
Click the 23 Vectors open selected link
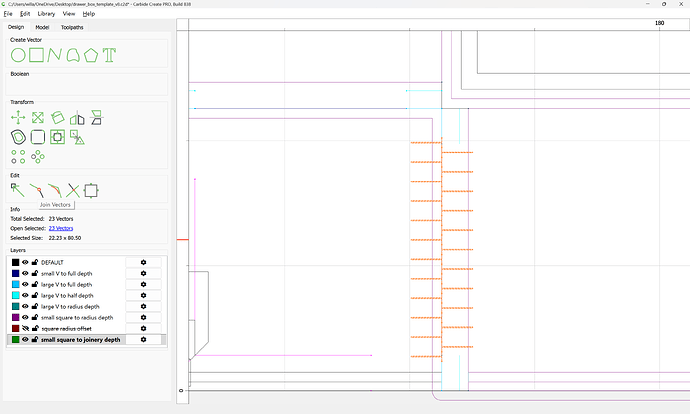(x=60, y=228)
